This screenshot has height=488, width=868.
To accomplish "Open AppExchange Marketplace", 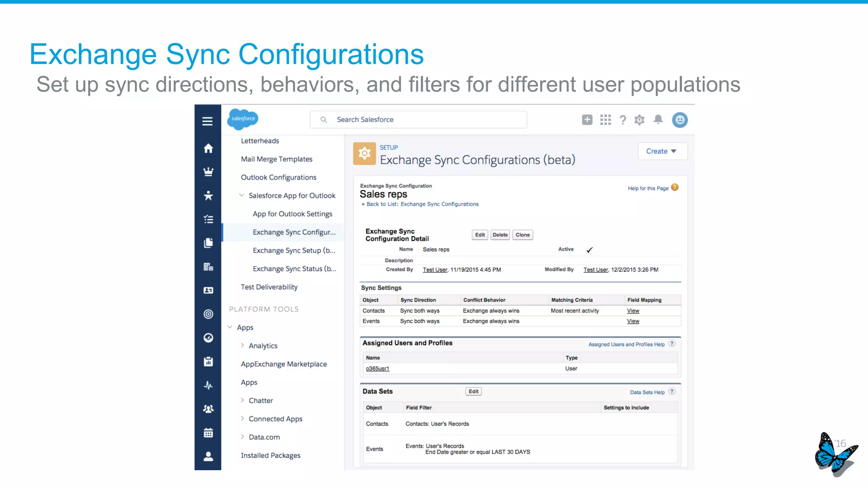I will tap(284, 364).
